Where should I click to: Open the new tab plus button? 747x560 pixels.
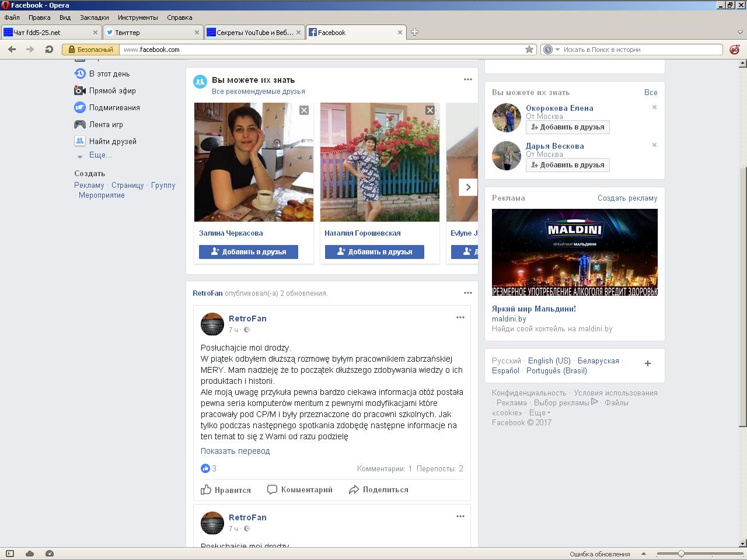tap(414, 32)
